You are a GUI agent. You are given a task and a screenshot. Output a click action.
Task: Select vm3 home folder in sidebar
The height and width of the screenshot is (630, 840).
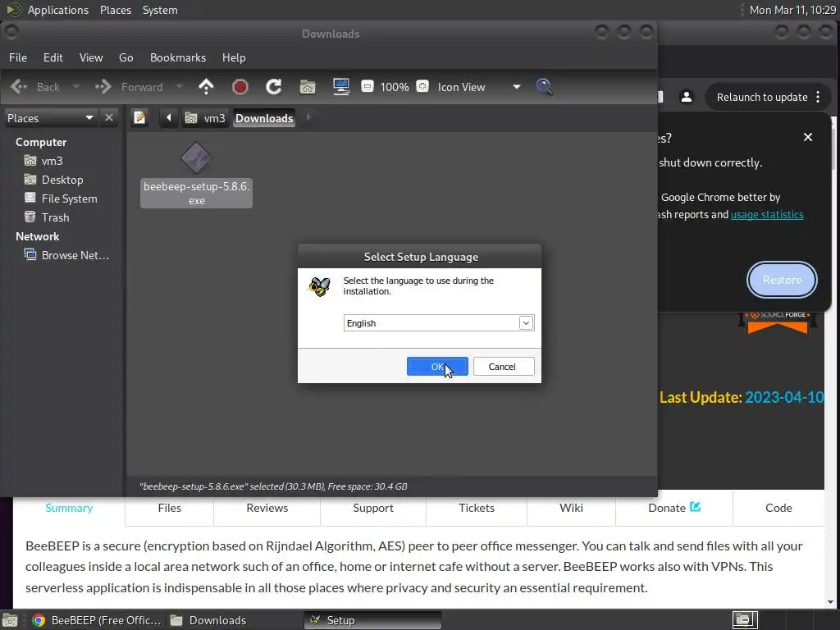(x=52, y=161)
